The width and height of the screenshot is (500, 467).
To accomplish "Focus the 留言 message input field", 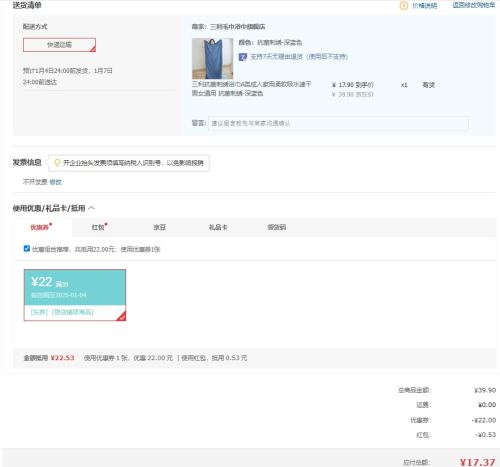I will coord(338,123).
